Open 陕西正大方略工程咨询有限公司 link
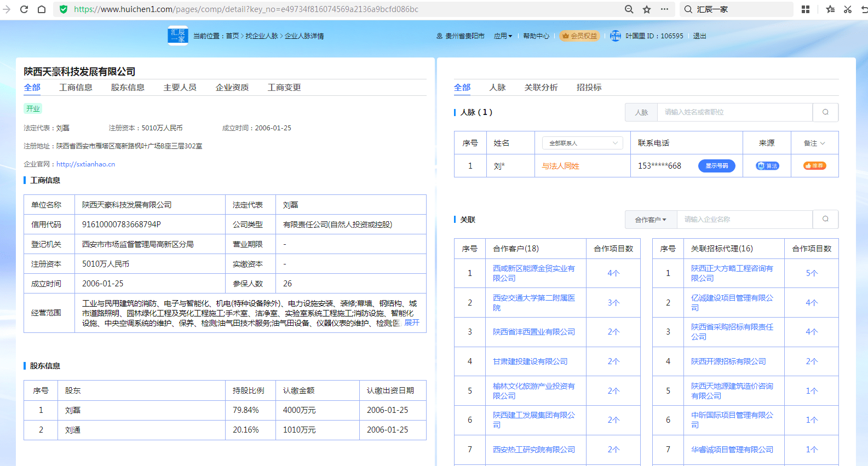The height and width of the screenshot is (466, 868). (x=732, y=273)
